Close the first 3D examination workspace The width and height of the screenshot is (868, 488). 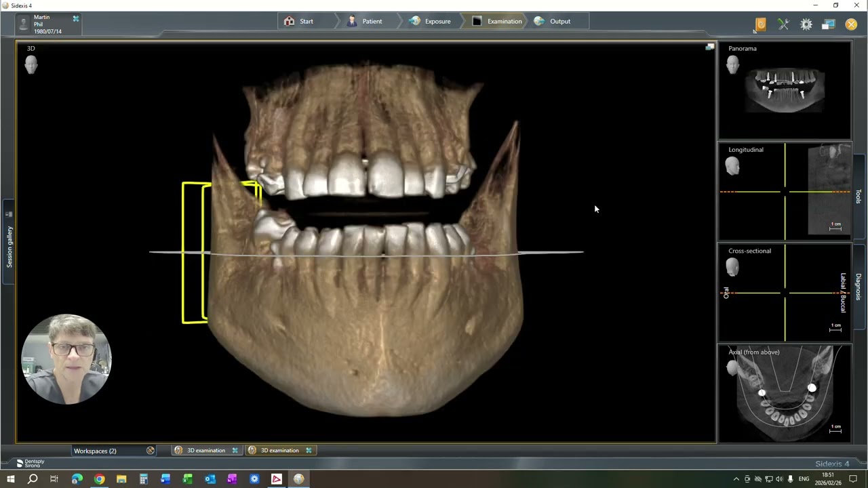(x=235, y=451)
